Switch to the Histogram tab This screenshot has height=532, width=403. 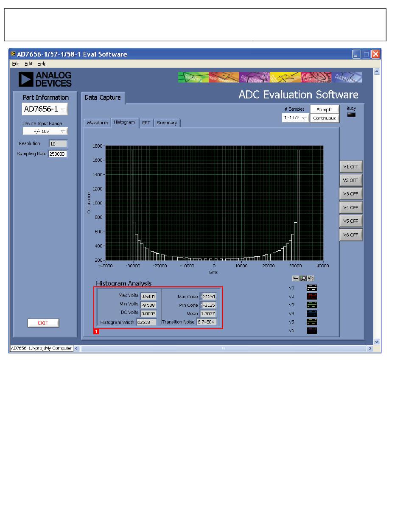click(x=124, y=122)
